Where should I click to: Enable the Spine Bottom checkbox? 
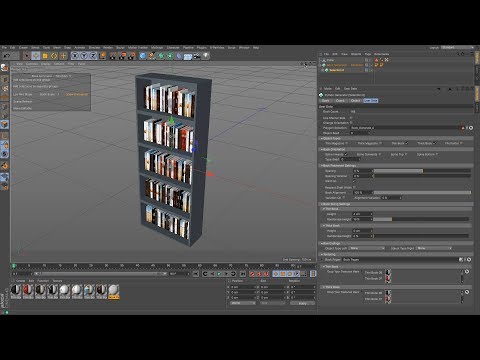tap(437, 154)
